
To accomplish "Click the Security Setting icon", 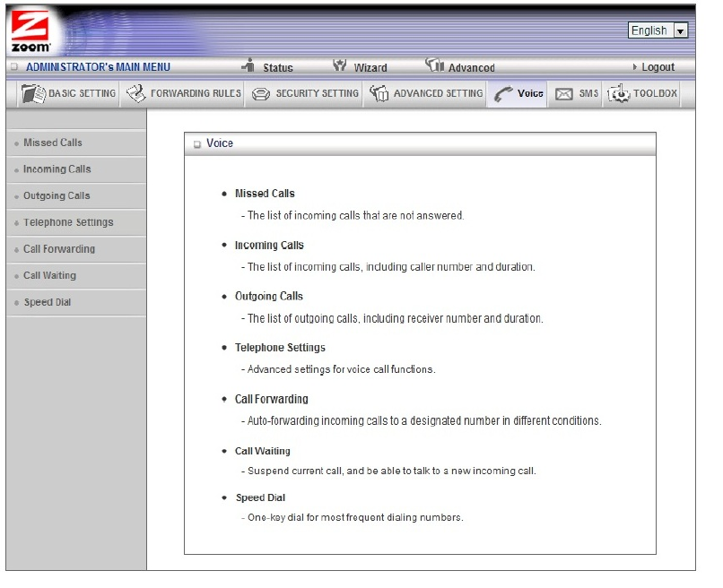I will pyautogui.click(x=260, y=94).
